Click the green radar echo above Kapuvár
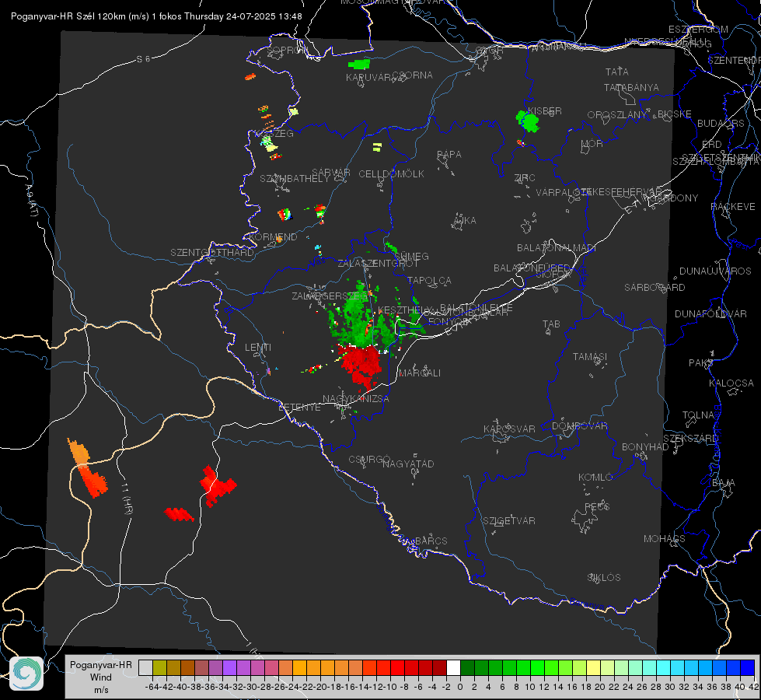The width and height of the screenshot is (761, 700). pos(359,64)
